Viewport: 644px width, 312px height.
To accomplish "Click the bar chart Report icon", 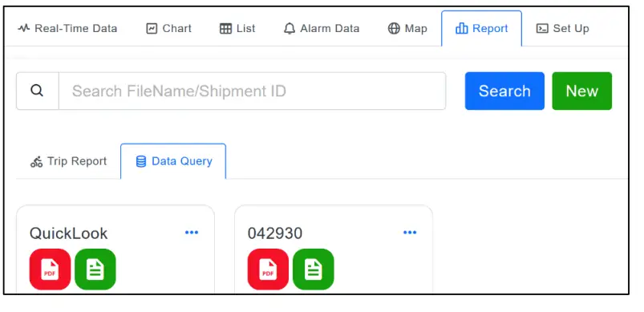I will pos(462,29).
